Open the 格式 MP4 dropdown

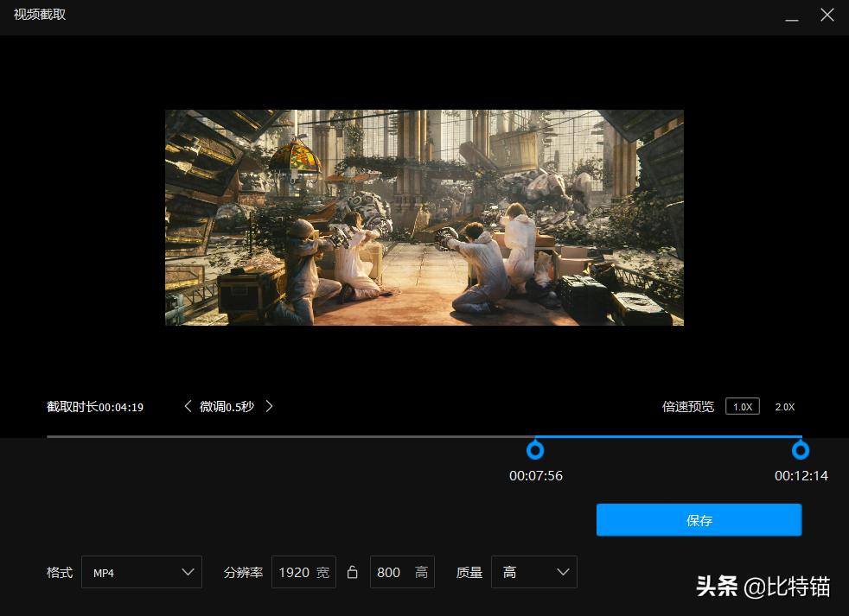141,572
